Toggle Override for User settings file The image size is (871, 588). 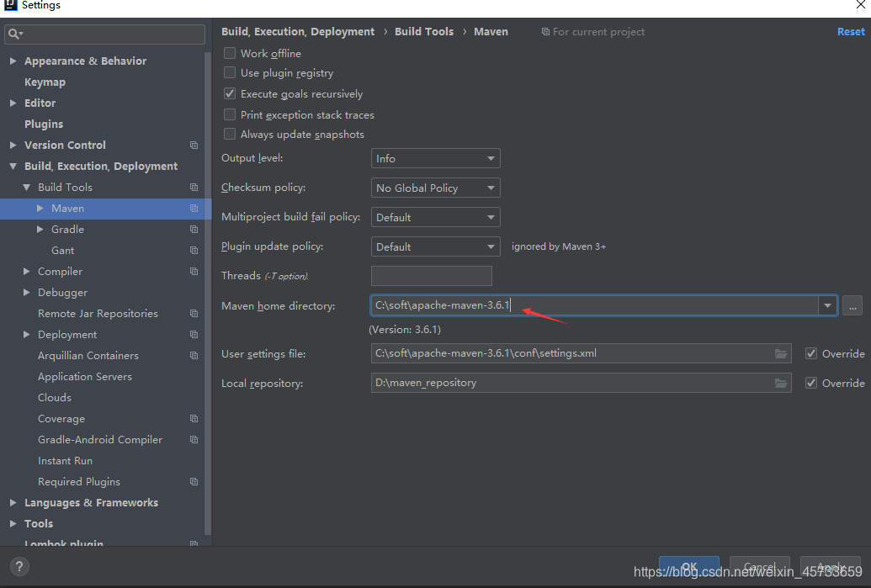tap(811, 353)
